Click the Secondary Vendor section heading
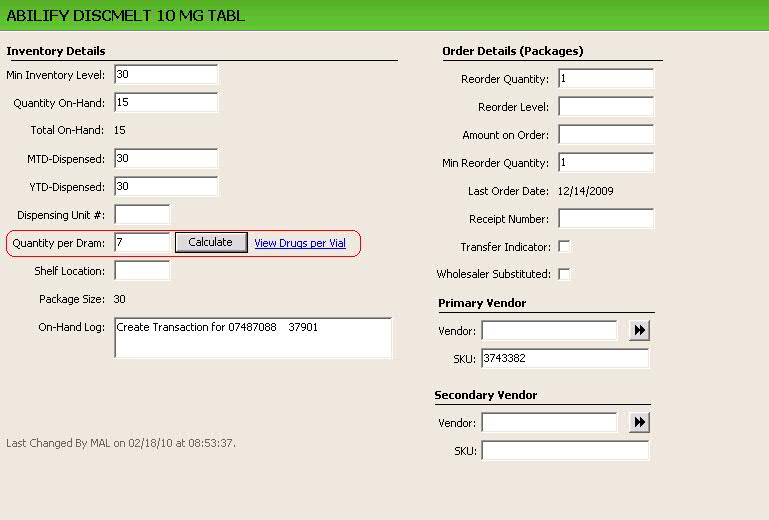 pyautogui.click(x=486, y=395)
